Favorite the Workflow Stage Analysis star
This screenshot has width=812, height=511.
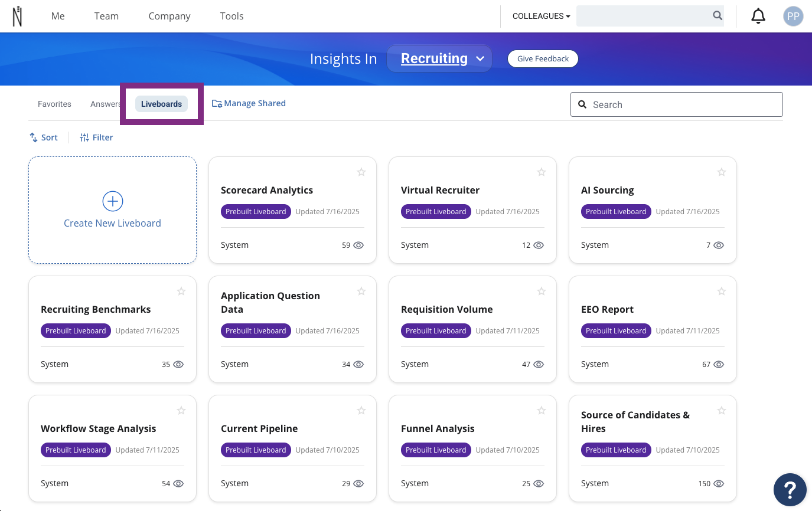click(181, 411)
